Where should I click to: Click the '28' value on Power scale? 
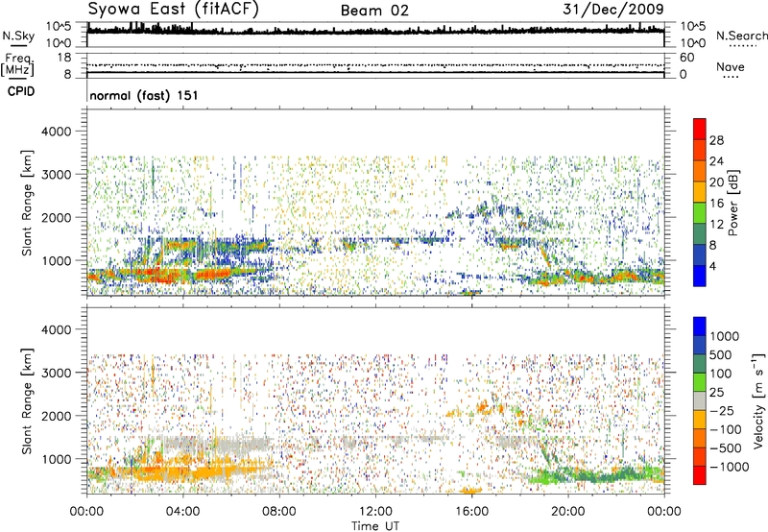point(716,140)
